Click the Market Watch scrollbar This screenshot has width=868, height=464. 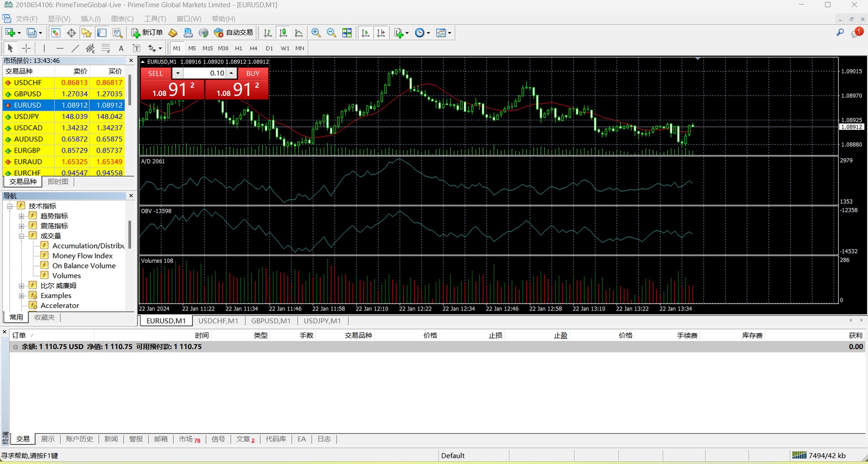130,90
